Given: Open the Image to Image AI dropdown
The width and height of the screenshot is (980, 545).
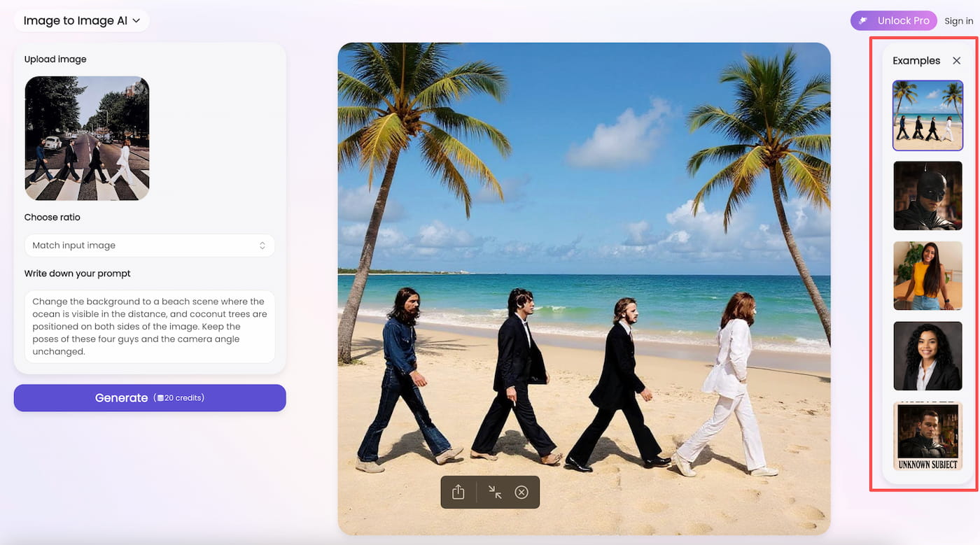Looking at the screenshot, I should point(82,21).
